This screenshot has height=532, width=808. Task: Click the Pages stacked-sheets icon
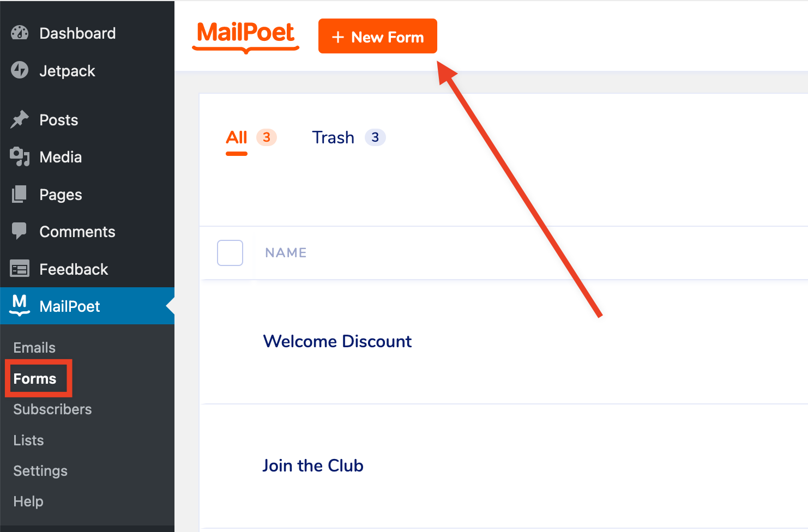(x=20, y=194)
